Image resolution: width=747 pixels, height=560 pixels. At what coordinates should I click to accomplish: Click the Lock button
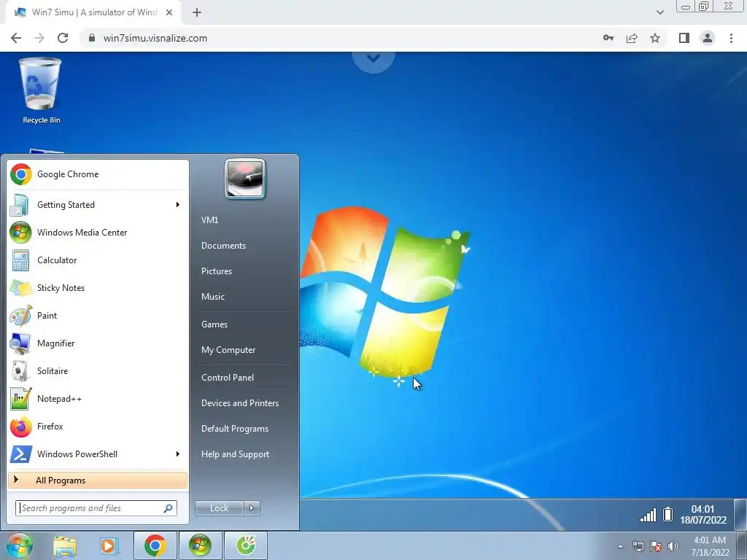[x=219, y=508]
